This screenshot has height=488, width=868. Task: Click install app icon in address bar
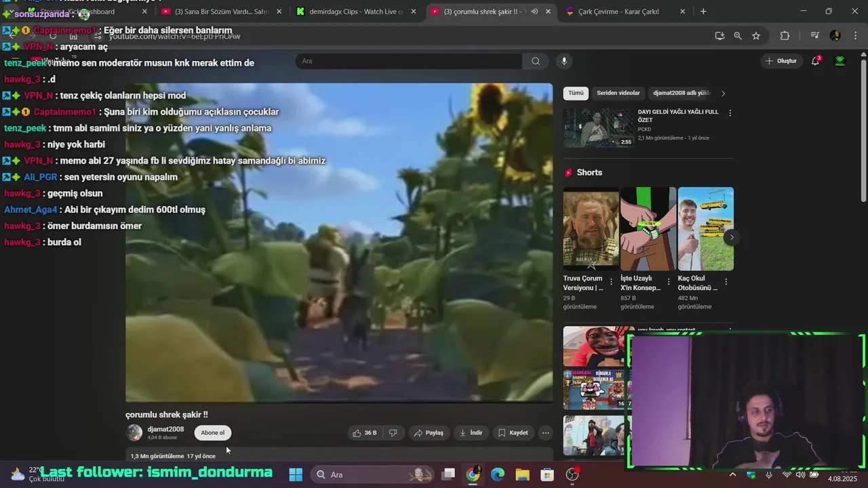pyautogui.click(x=719, y=36)
